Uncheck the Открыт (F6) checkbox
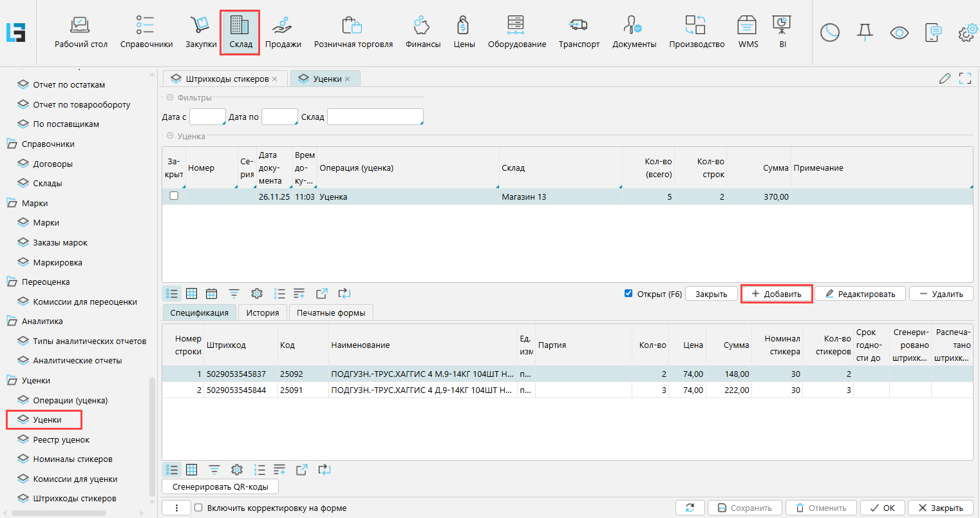 pos(628,294)
